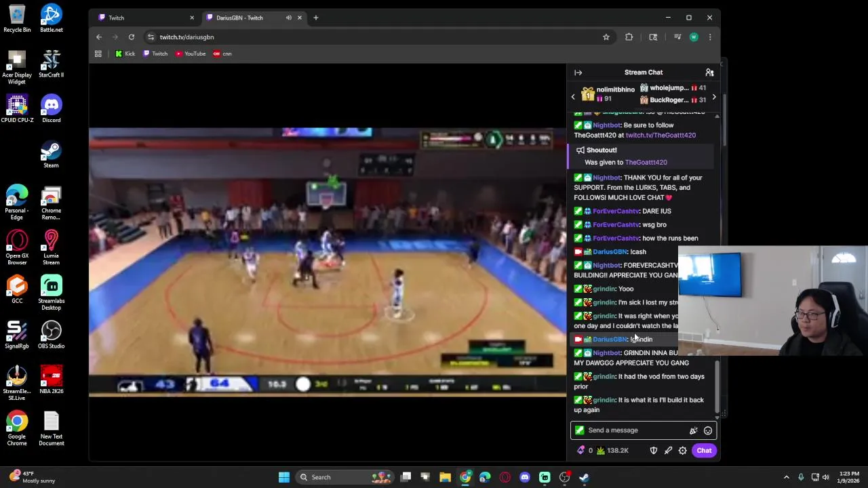Screen dimensions: 868x488
Task: Click Nightbot username on 'Be sure to follow'
Action: click(606, 125)
